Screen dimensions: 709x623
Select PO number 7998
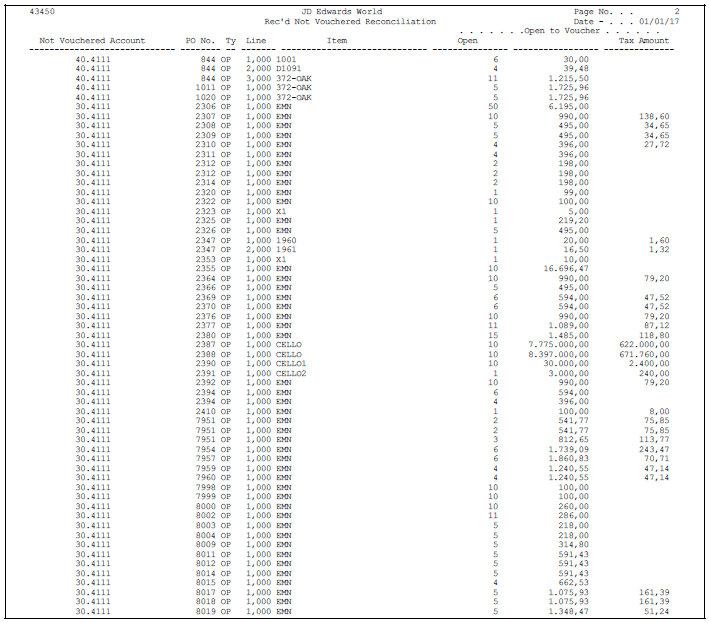[205, 487]
